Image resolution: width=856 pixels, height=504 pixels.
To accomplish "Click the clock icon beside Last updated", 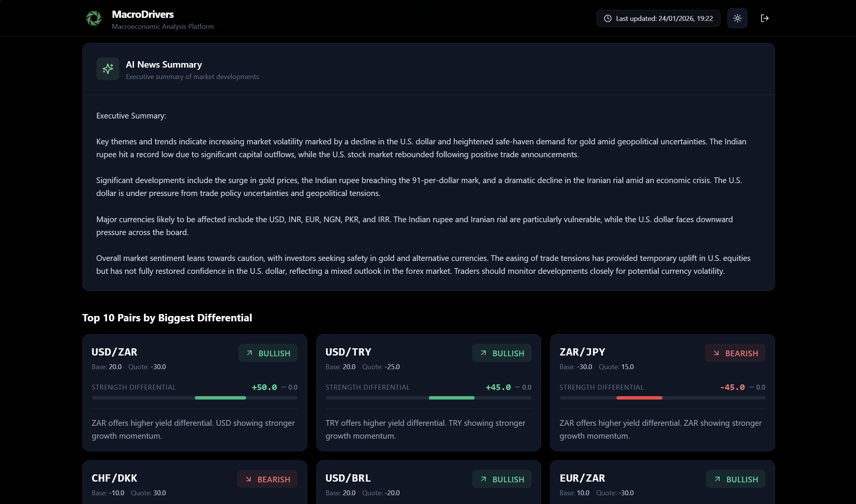I will 608,18.
